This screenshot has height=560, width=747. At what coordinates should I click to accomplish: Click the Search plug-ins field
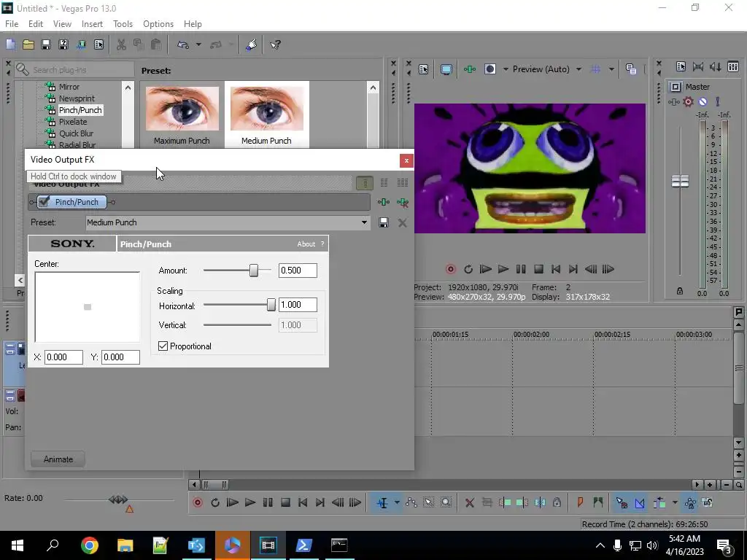[74, 69]
